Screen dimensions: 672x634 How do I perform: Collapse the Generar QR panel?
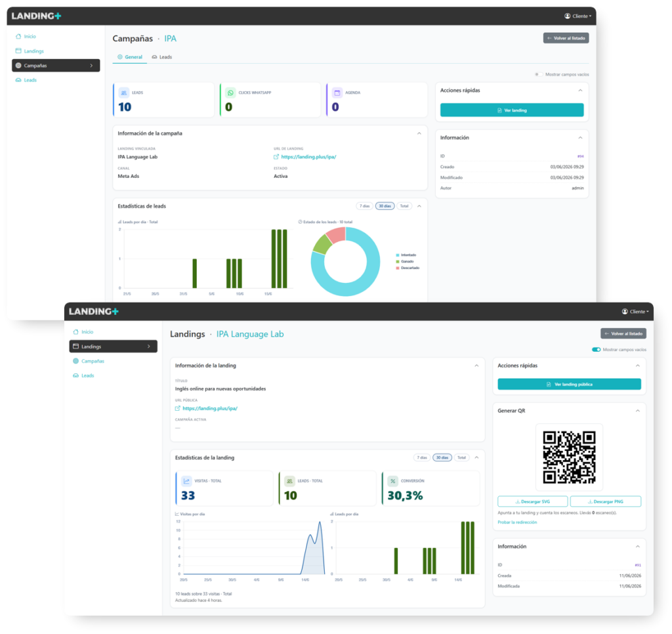[x=638, y=411]
